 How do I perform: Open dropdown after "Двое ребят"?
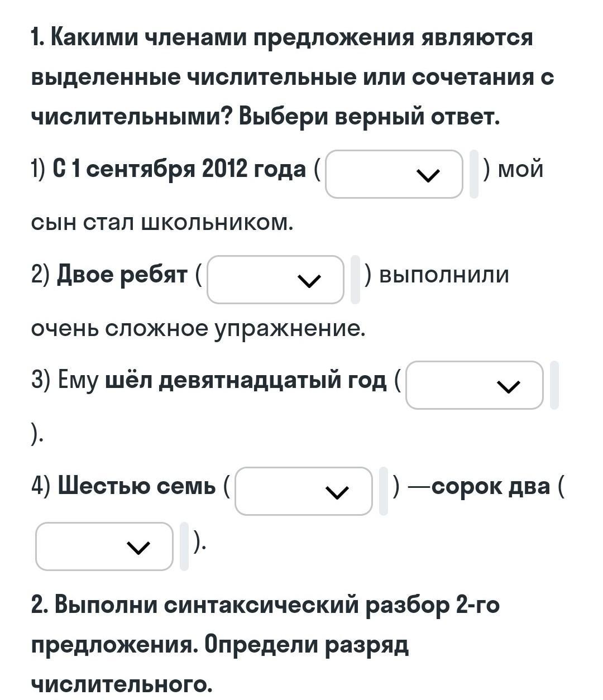(x=275, y=280)
